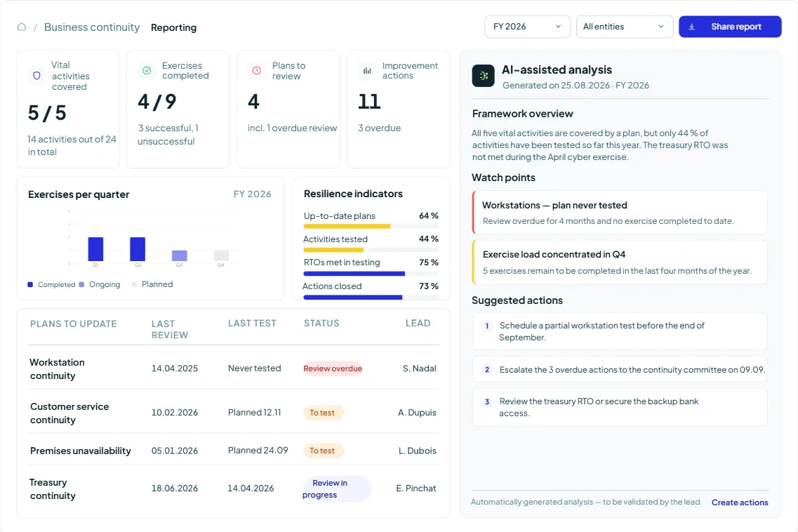
Task: Select the Reporting breadcrumb item
Action: [173, 27]
